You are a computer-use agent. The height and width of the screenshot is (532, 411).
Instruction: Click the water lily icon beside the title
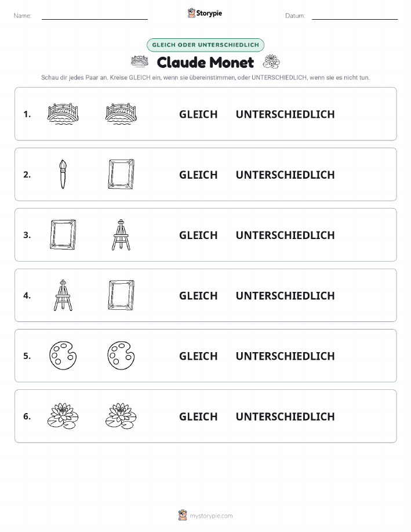[x=271, y=61]
